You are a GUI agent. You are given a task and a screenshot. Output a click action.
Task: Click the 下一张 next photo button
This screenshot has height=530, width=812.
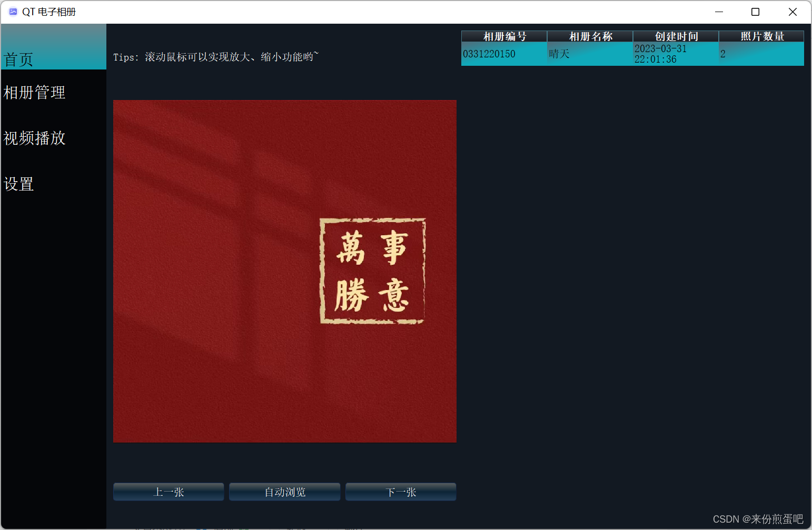tap(400, 491)
